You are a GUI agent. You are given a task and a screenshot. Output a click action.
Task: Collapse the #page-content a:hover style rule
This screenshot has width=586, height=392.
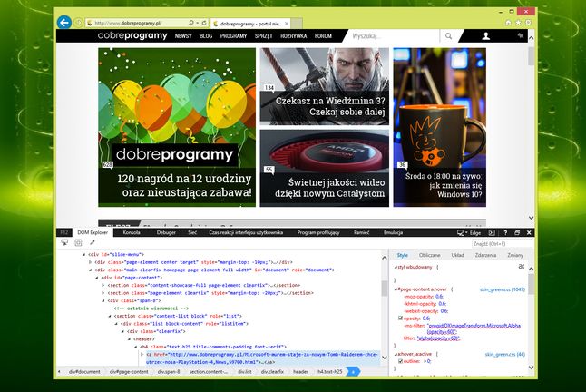coord(396,289)
